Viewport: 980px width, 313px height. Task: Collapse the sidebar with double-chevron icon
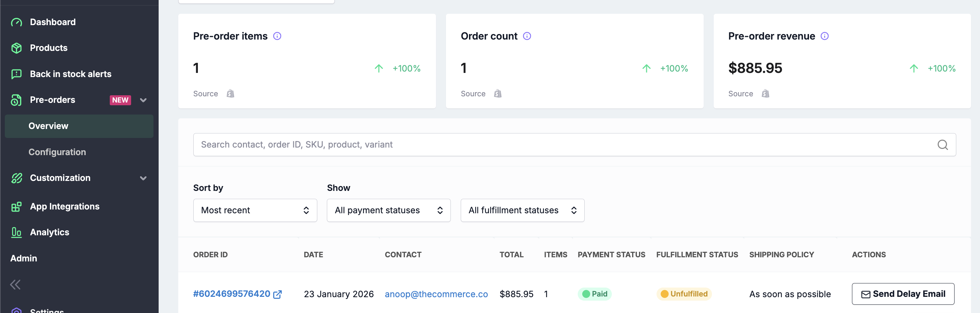click(x=15, y=284)
